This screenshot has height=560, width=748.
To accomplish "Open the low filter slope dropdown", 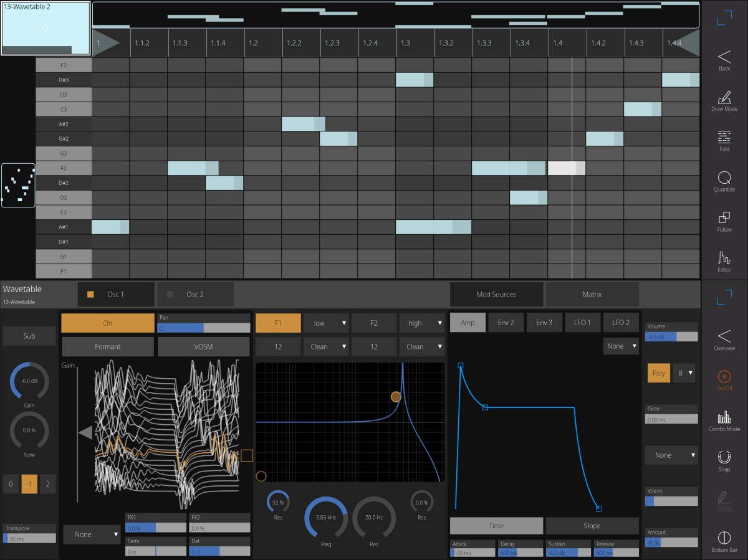I will point(326,323).
